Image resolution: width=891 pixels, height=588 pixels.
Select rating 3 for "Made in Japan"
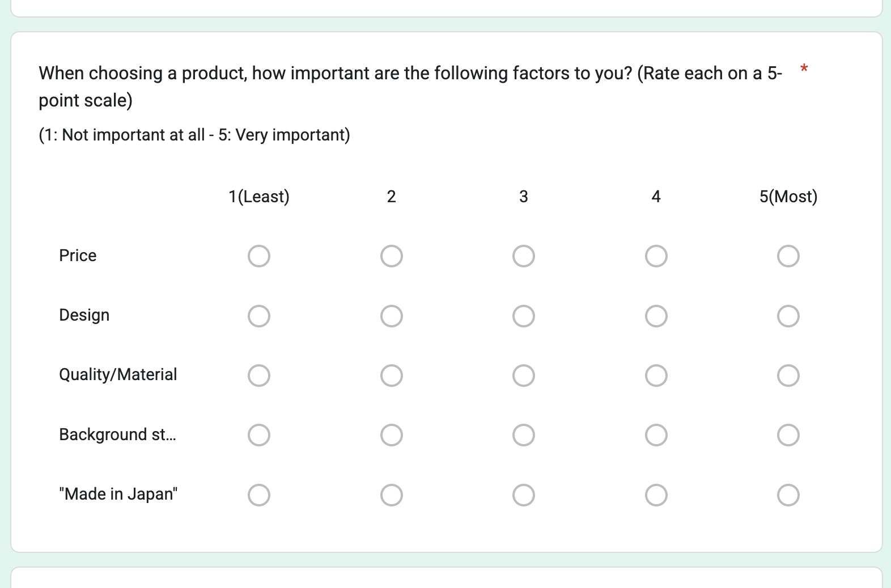point(524,495)
